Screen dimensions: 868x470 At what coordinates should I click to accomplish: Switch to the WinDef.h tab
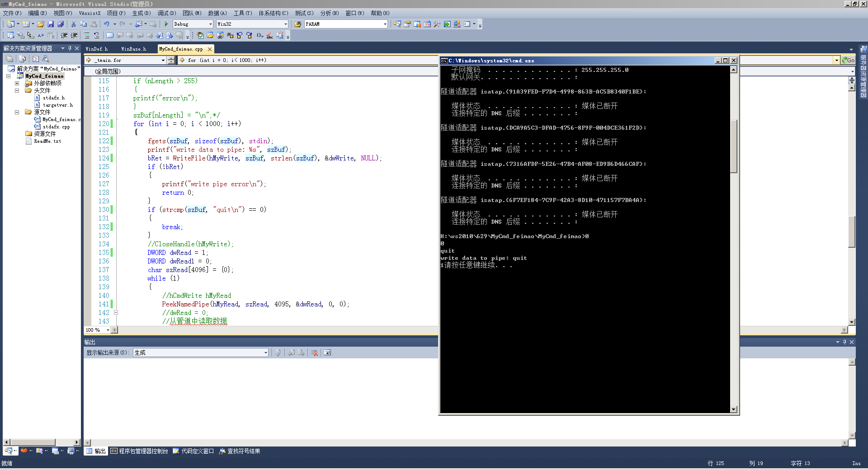point(96,49)
